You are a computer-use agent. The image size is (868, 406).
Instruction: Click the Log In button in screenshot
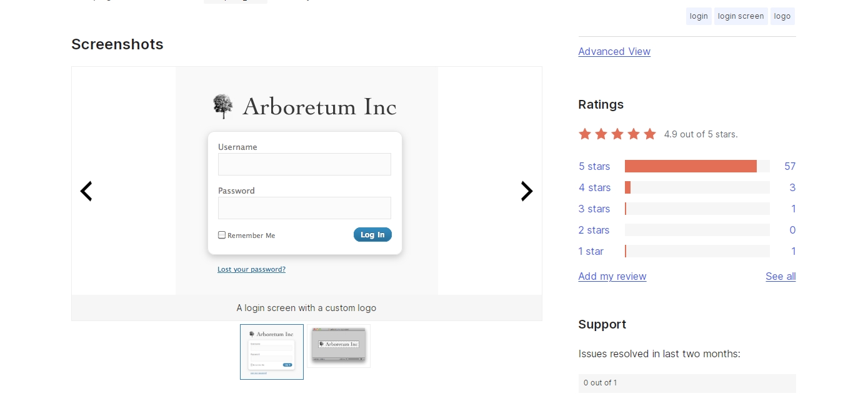click(372, 235)
